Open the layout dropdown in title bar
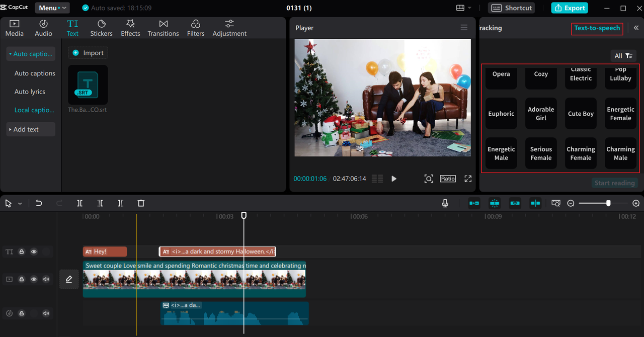The height and width of the screenshot is (337, 644). tap(463, 8)
